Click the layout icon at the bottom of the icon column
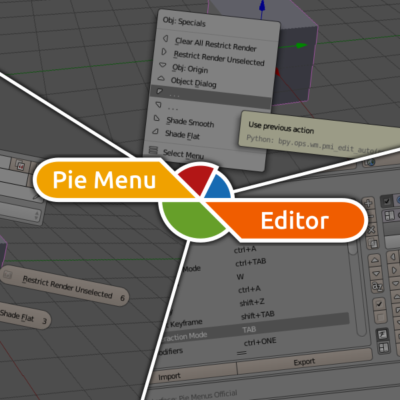 383,348
